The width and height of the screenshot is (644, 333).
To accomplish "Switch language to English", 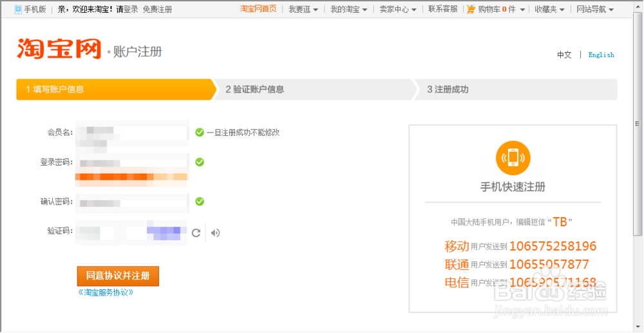I will point(601,55).
